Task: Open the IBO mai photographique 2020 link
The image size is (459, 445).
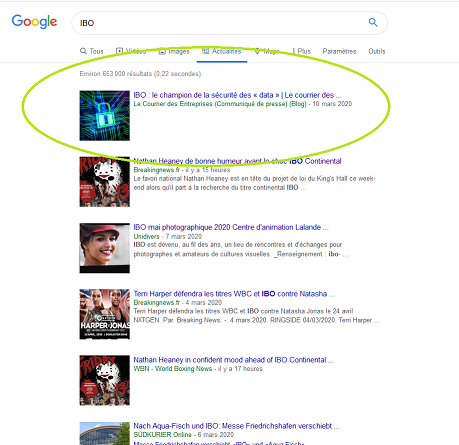Action: [x=231, y=227]
